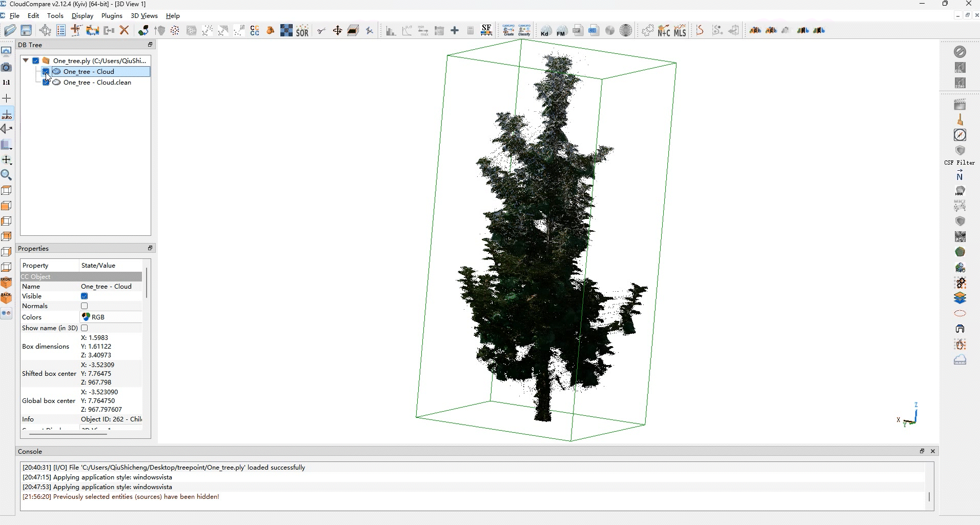Click the plugin puzzle piece icon
980x525 pixels.
click(x=648, y=31)
